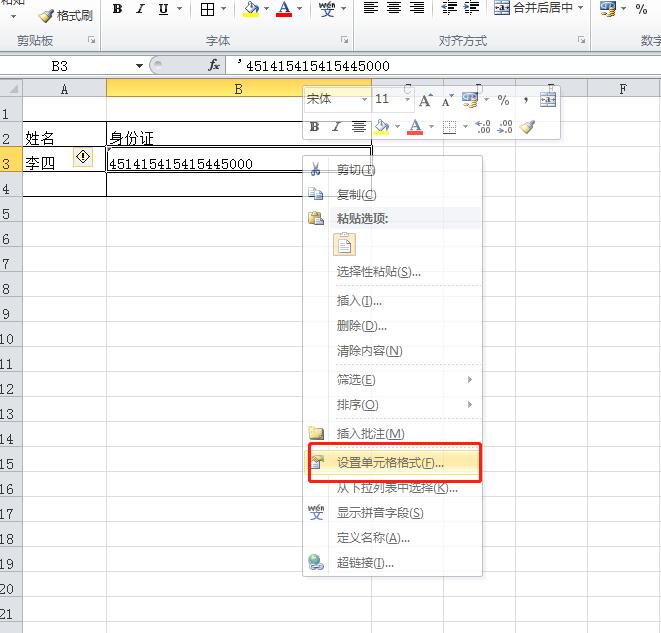Click in the formula bar text

pyautogui.click(x=318, y=66)
